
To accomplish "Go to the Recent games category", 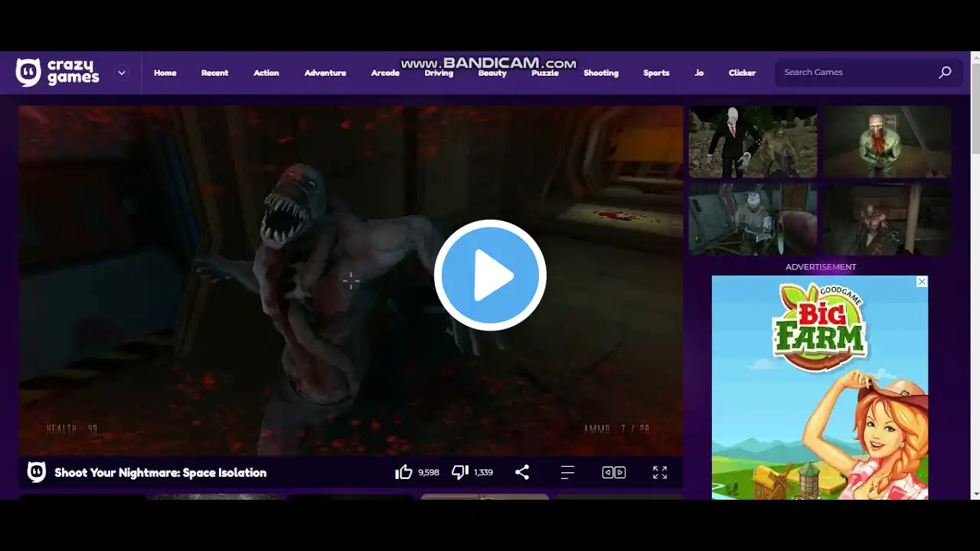I will coord(214,73).
